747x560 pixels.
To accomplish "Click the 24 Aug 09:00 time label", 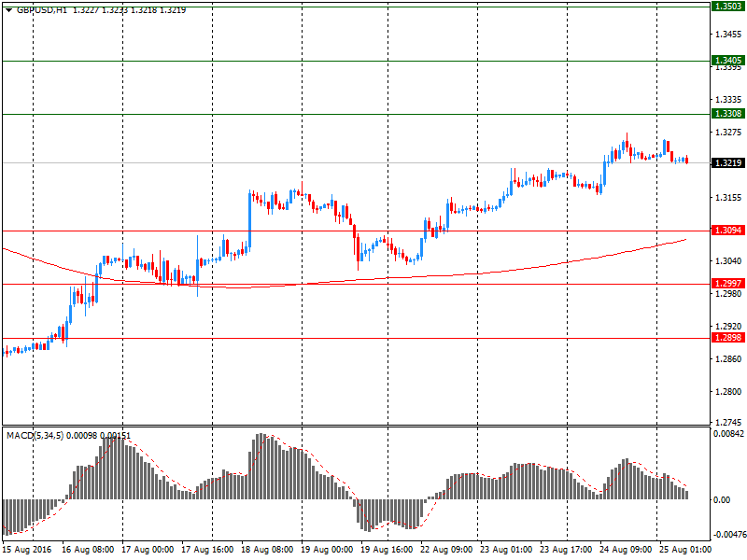I will click(x=626, y=550).
